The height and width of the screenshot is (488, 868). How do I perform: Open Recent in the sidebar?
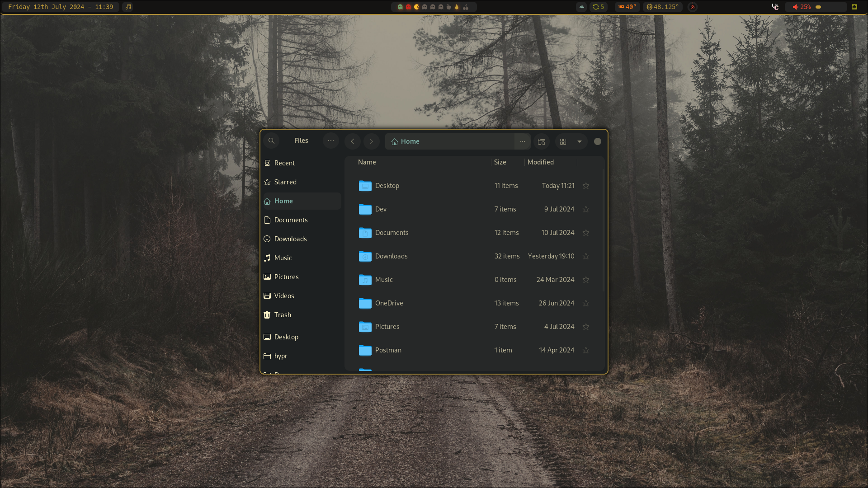[x=302, y=163]
